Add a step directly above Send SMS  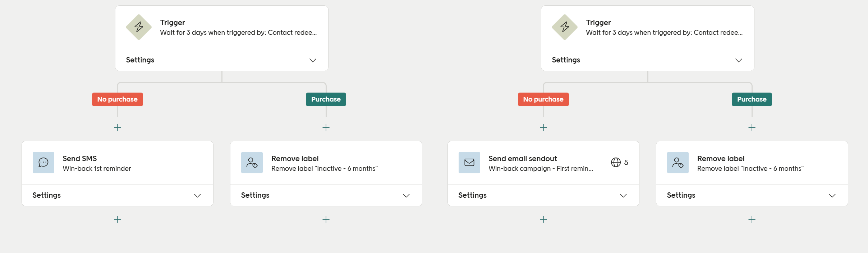(118, 127)
